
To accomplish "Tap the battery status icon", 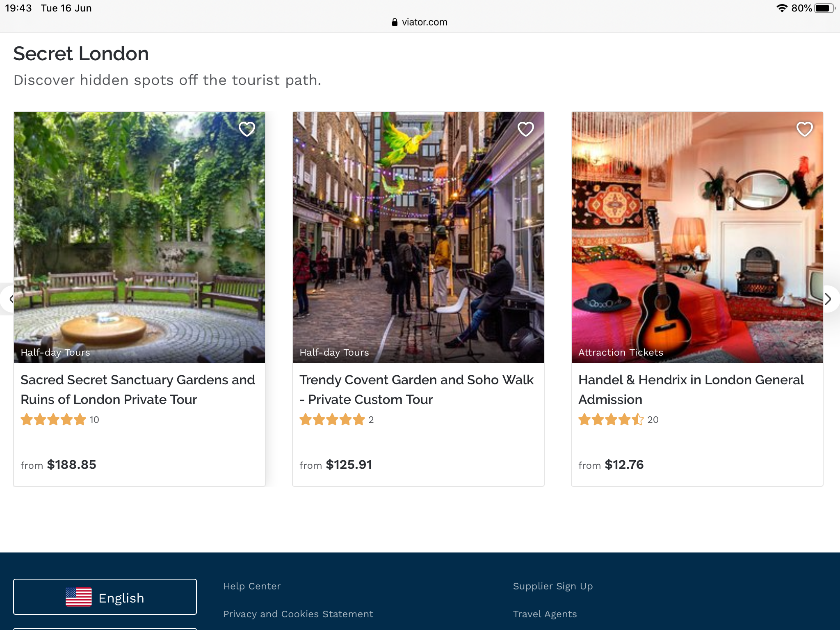I will (x=824, y=8).
